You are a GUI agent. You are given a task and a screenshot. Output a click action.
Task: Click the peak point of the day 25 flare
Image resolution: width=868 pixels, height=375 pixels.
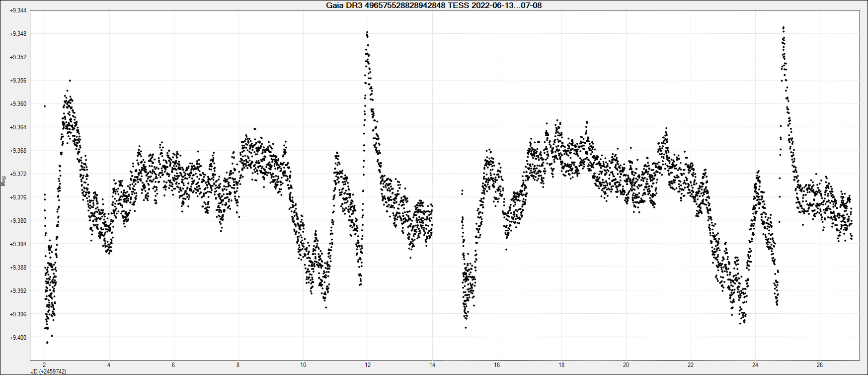[784, 27]
